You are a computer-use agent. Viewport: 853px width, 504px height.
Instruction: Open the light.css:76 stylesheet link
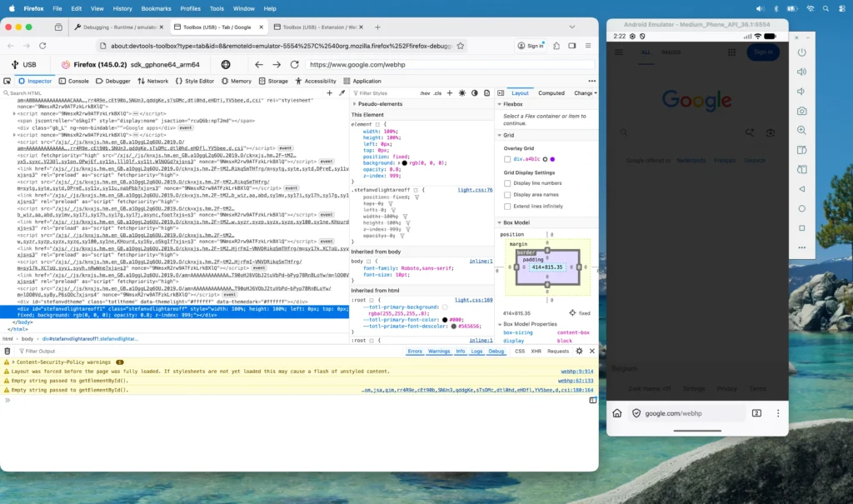(475, 189)
